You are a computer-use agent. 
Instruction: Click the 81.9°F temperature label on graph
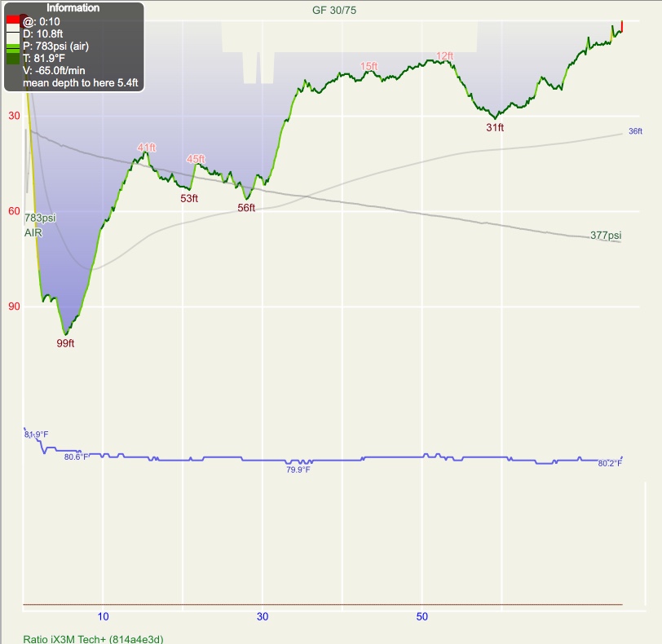(37, 434)
